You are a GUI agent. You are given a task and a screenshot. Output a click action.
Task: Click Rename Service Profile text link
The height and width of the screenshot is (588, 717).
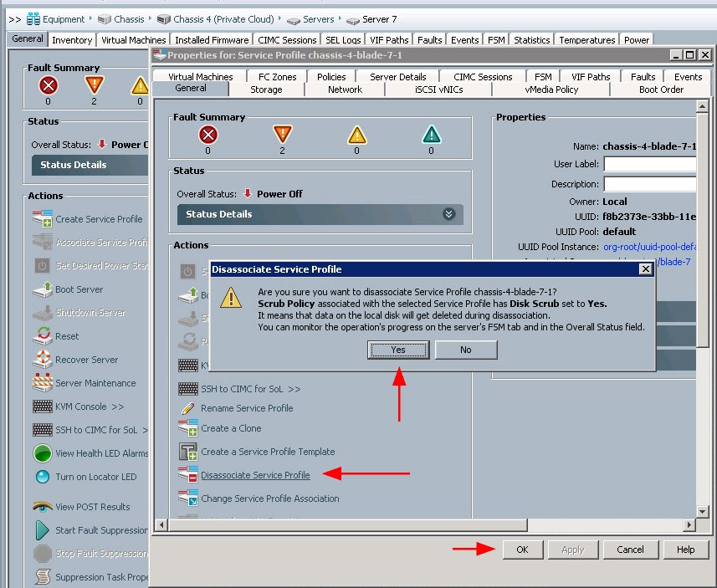click(x=247, y=408)
